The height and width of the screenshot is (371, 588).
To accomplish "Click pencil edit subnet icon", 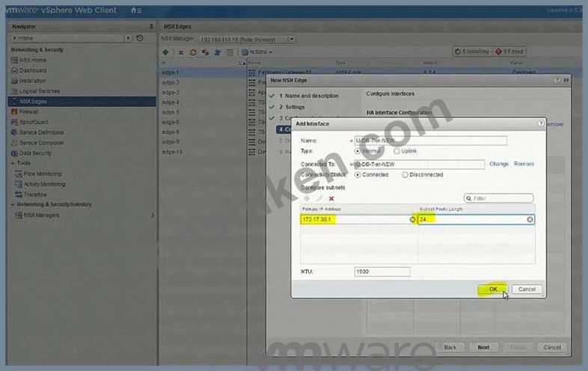I will click(x=319, y=198).
